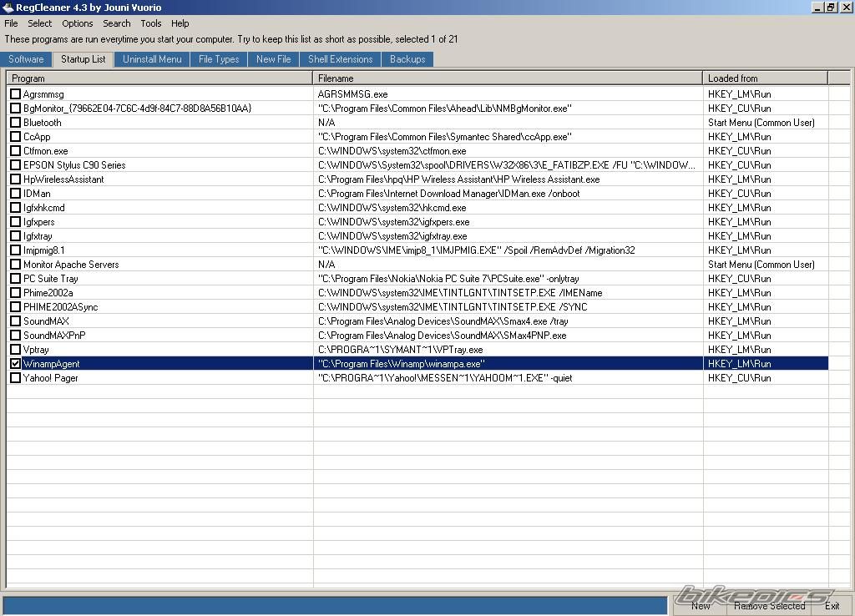Check the PC Suite Tray checkbox

coord(15,279)
